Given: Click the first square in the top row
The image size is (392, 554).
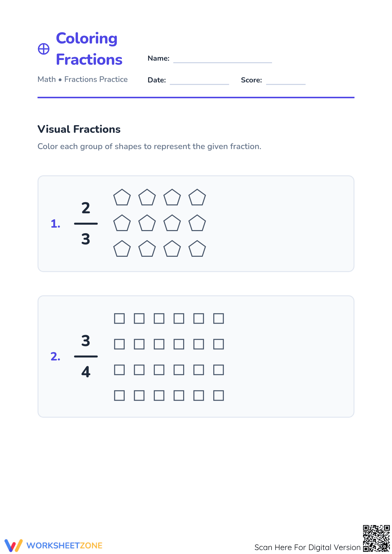Looking at the screenshot, I should point(119,318).
